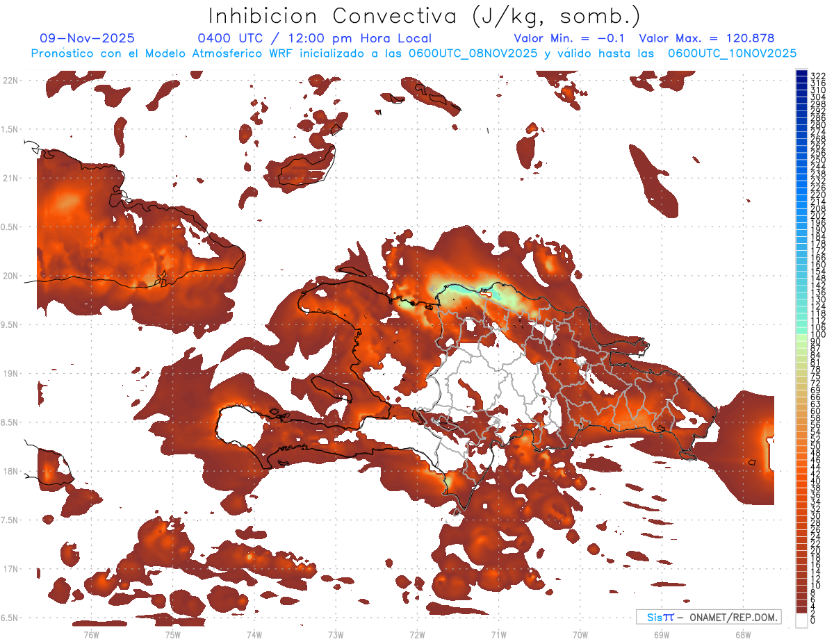
Task: Click longitude axis label "75W"
Action: click(x=172, y=634)
